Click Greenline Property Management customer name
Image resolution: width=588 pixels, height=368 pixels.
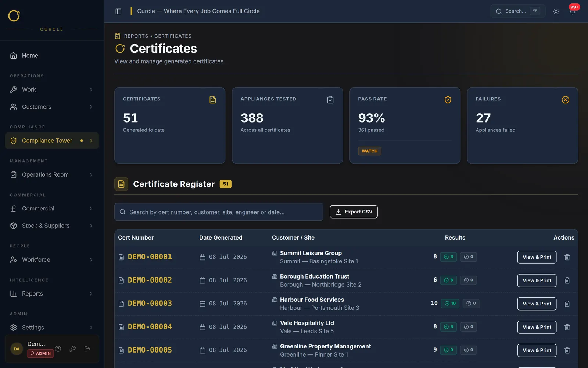click(x=325, y=346)
